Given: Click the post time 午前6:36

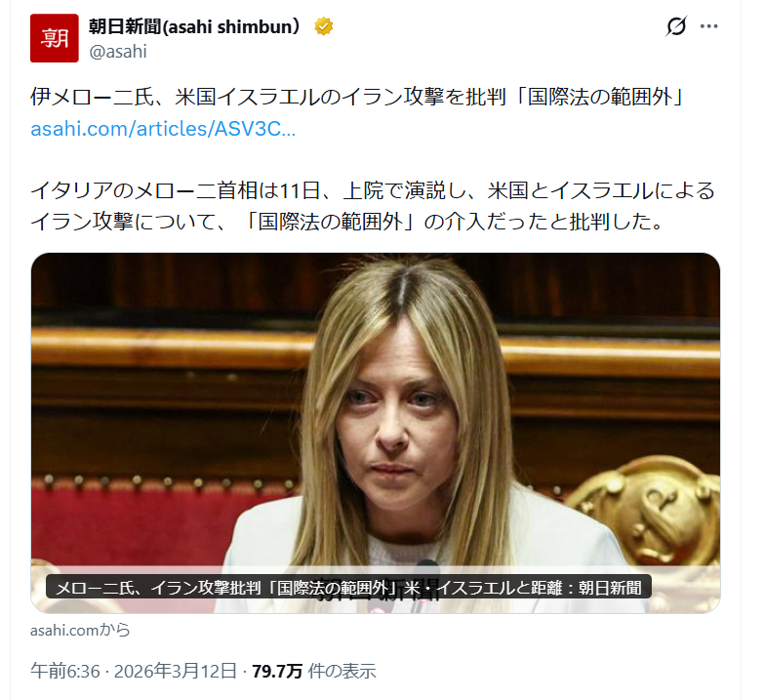Looking at the screenshot, I should pyautogui.click(x=65, y=672).
